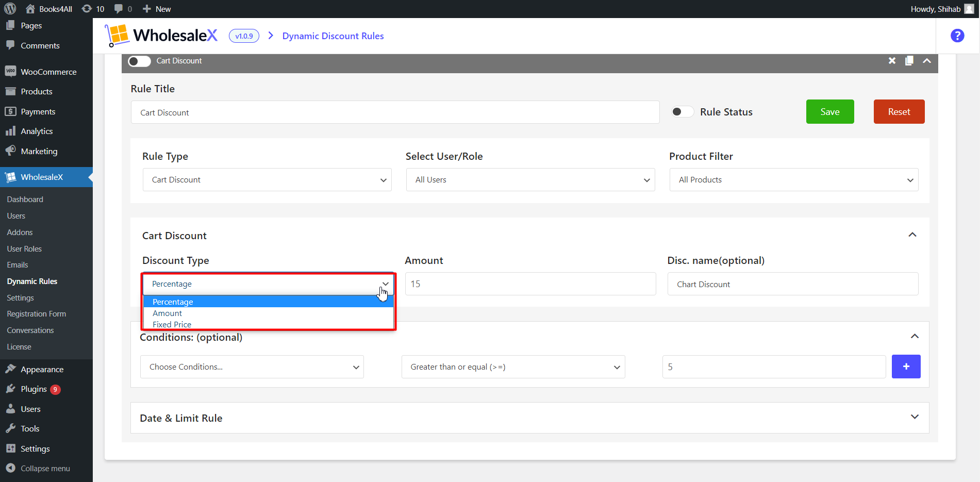980x482 pixels.
Task: Click the New content plus icon
Action: [147, 9]
